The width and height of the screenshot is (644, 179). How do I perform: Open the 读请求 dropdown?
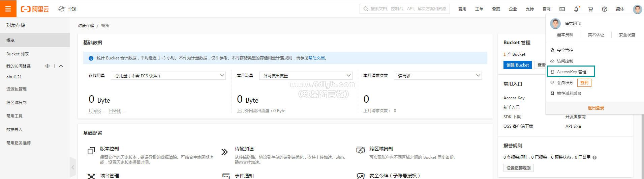pyautogui.click(x=438, y=76)
